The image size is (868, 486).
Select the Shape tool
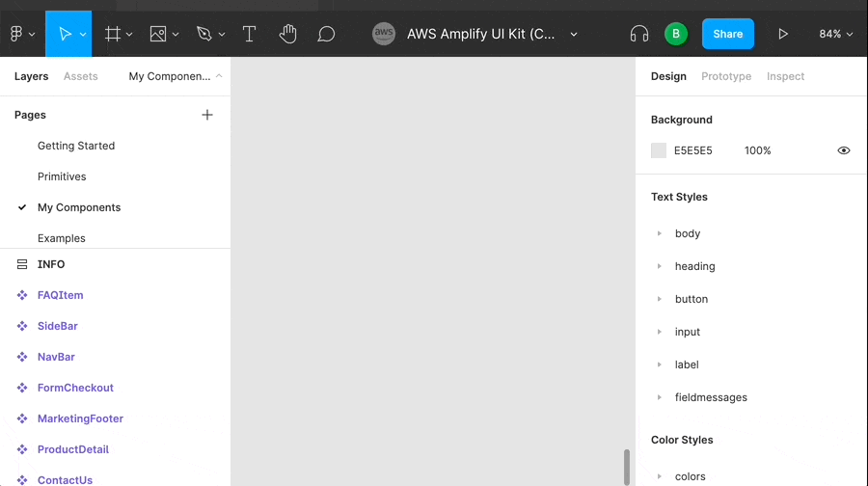158,34
